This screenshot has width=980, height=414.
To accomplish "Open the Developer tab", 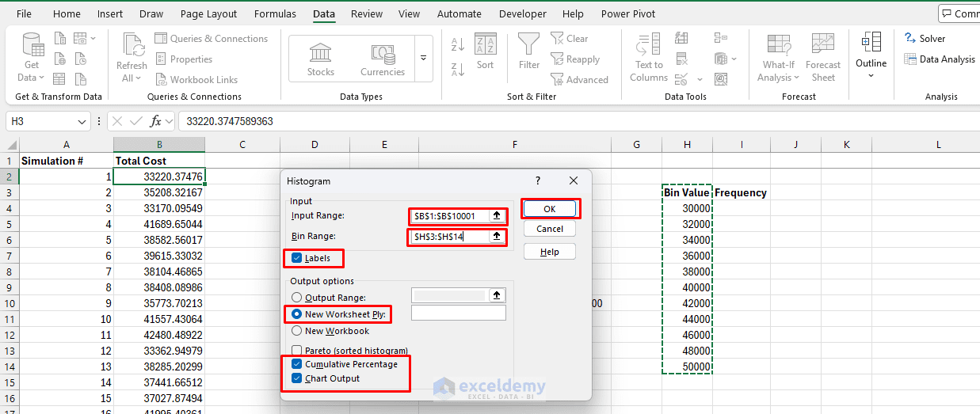I will click(523, 13).
